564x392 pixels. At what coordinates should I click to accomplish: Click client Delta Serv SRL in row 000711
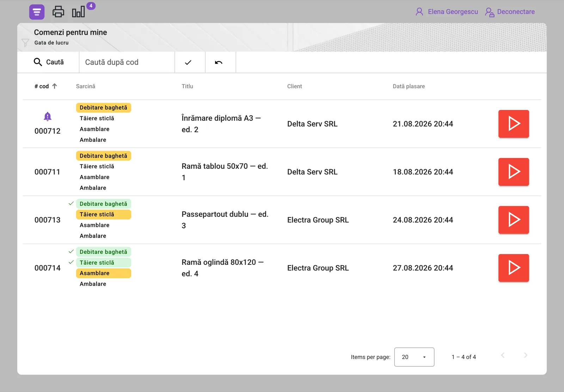click(312, 172)
